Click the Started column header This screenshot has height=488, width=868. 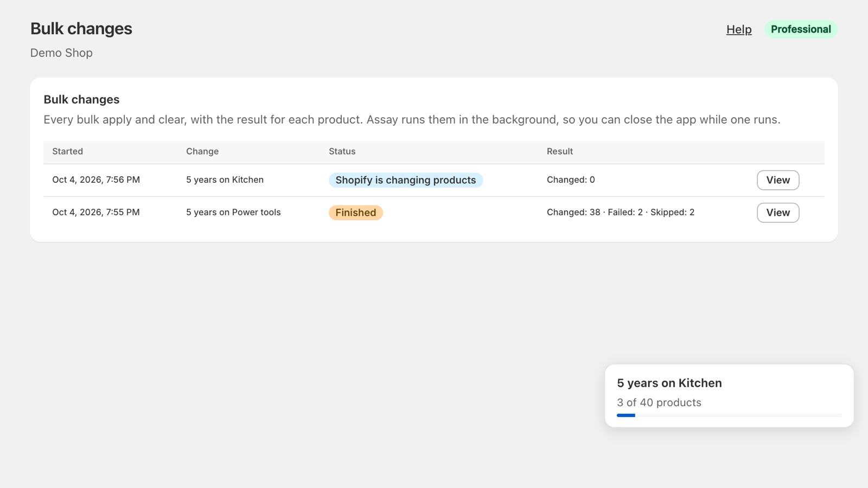pos(68,151)
